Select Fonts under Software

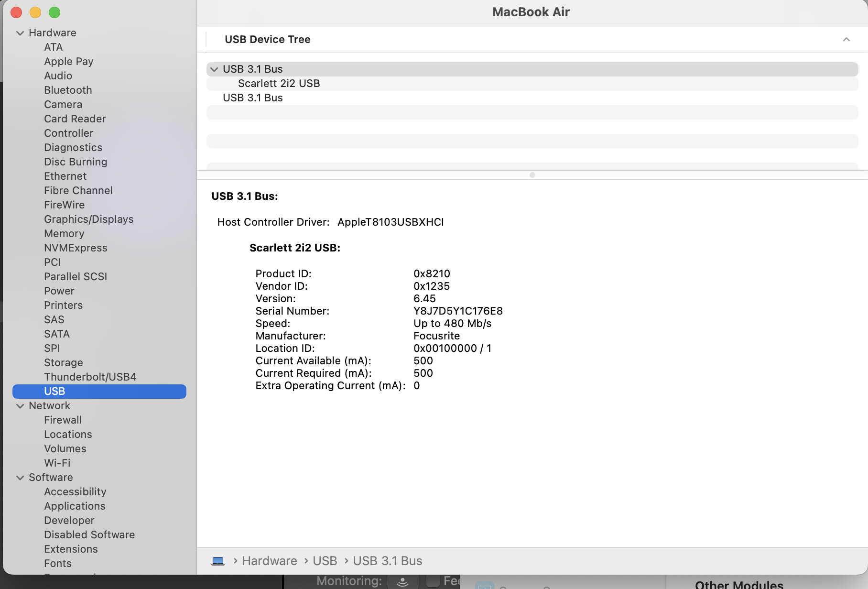(58, 563)
